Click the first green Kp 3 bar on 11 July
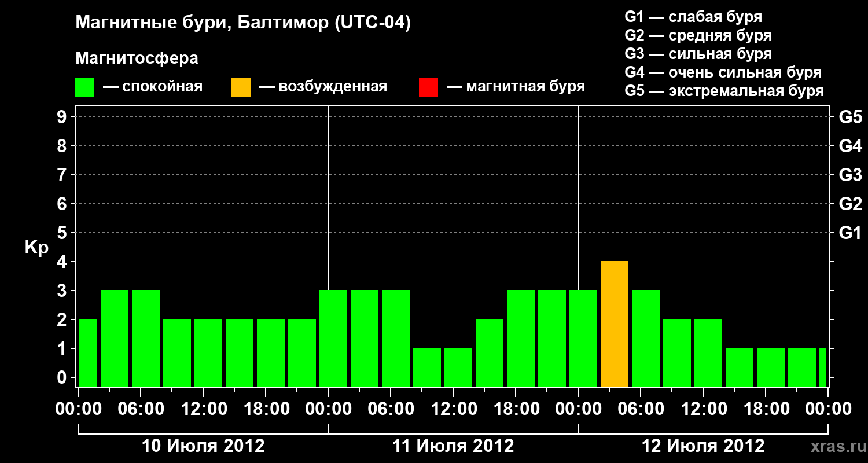 [333, 339]
